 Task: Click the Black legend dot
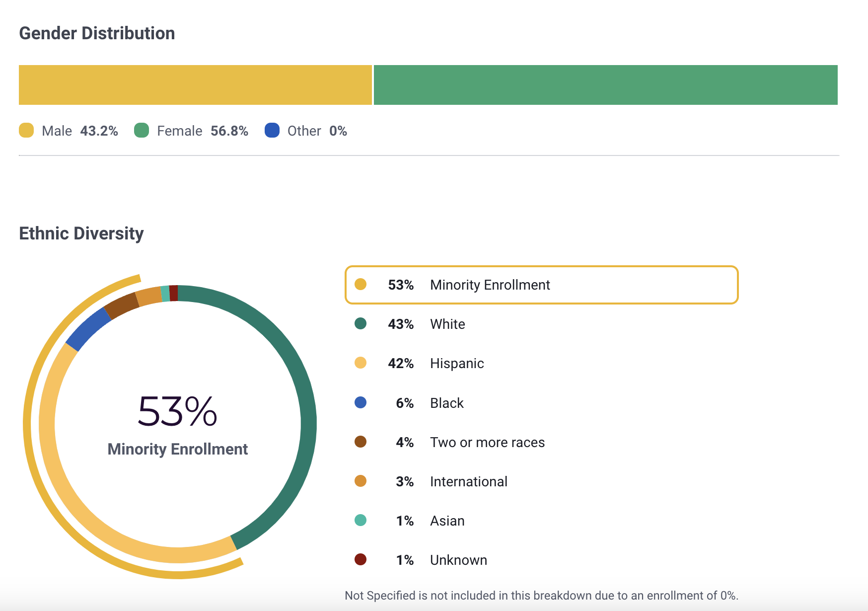pyautogui.click(x=361, y=402)
